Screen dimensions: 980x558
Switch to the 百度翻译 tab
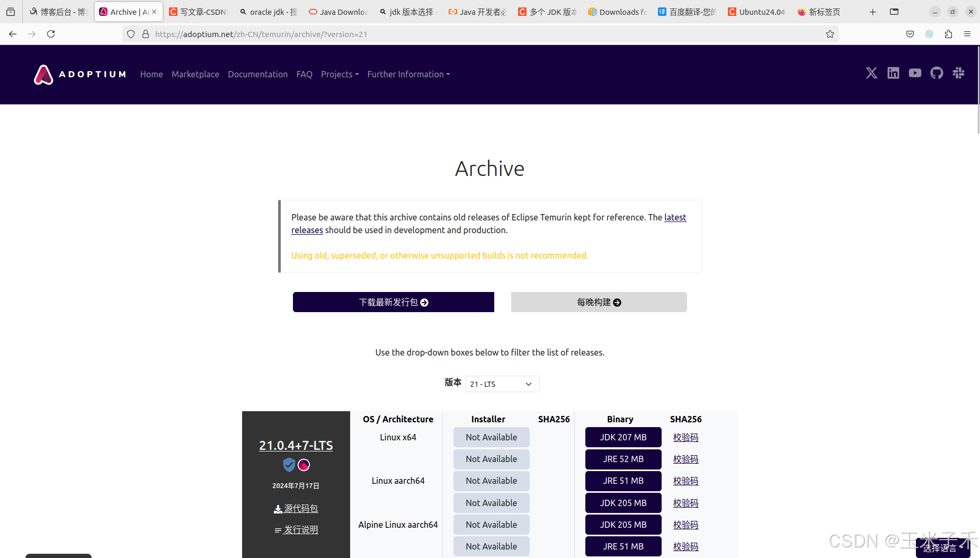(x=688, y=12)
